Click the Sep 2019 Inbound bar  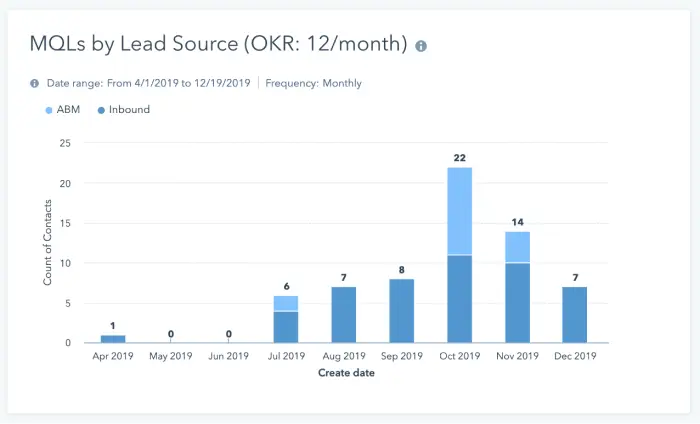(402, 311)
